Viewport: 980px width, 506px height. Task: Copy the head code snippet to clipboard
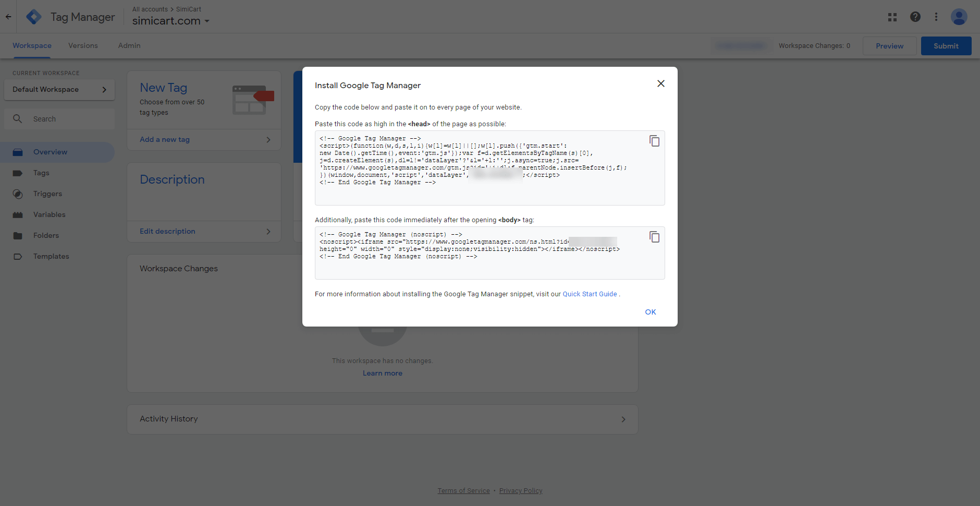(x=654, y=141)
